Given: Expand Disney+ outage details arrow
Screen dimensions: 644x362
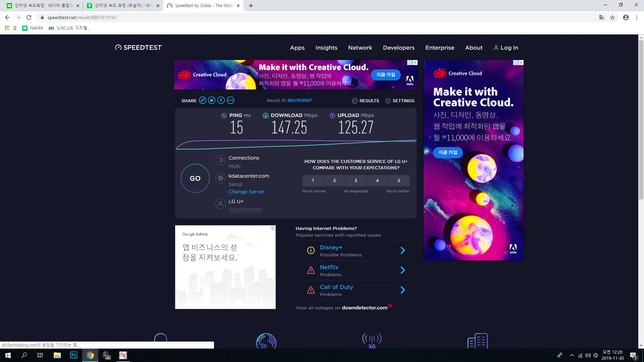Looking at the screenshot, I should click(x=403, y=250).
